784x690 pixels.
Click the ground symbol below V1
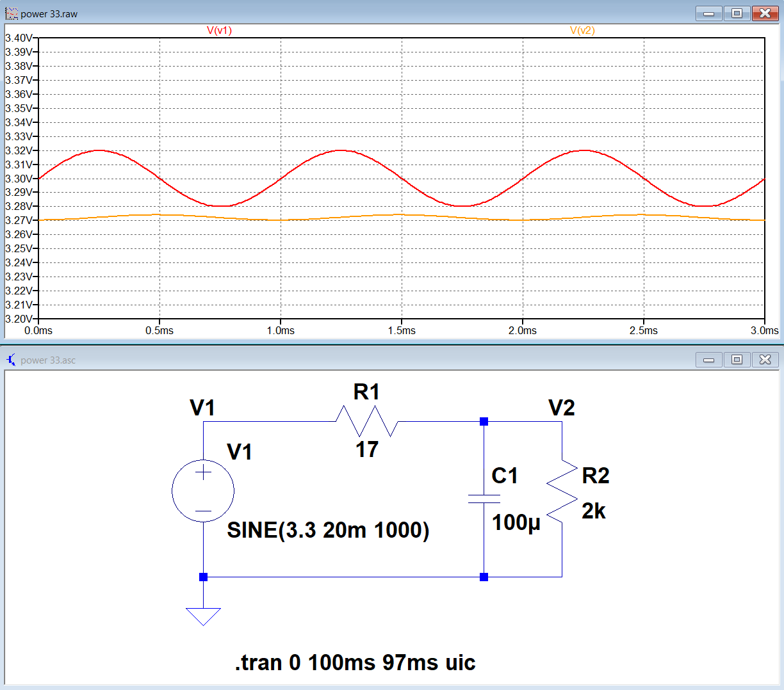[203, 614]
